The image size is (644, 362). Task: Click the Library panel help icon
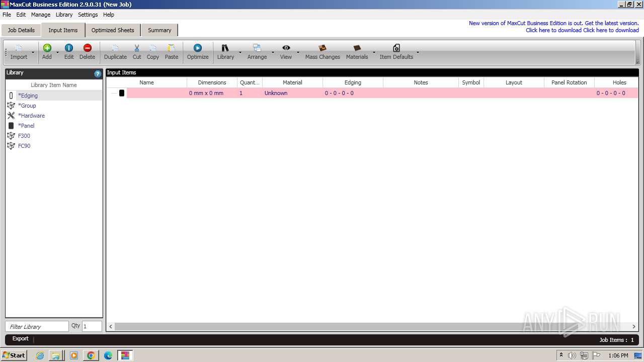click(98, 73)
